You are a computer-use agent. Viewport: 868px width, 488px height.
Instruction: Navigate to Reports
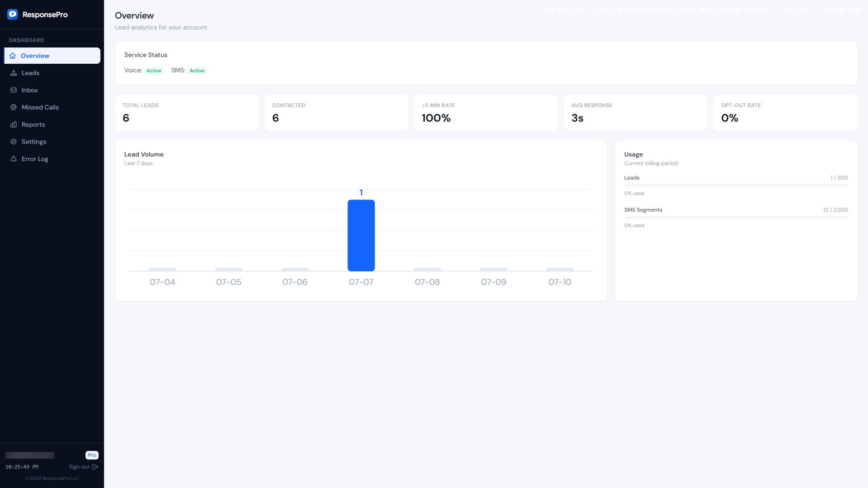52,124
